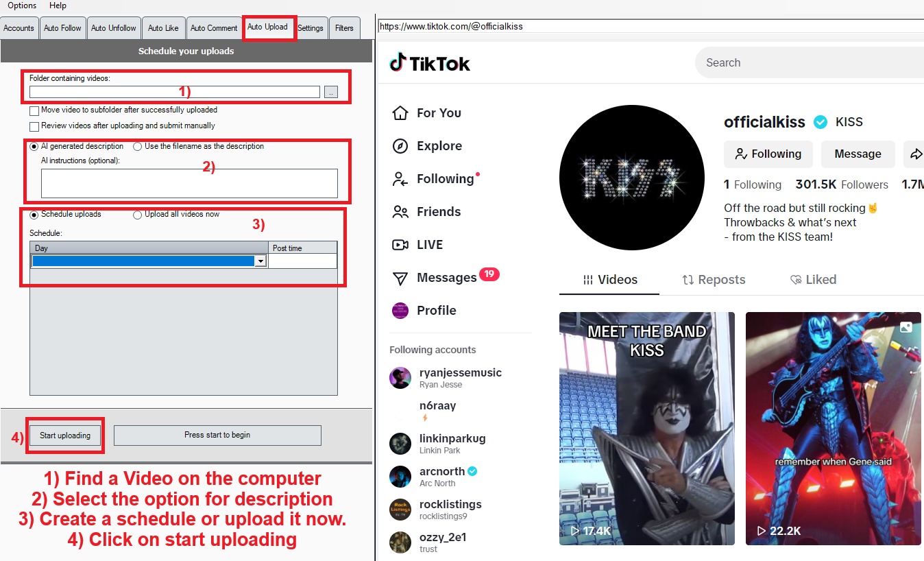This screenshot has width=924, height=561.
Task: Open the Reposts tab on profile
Action: (714, 280)
